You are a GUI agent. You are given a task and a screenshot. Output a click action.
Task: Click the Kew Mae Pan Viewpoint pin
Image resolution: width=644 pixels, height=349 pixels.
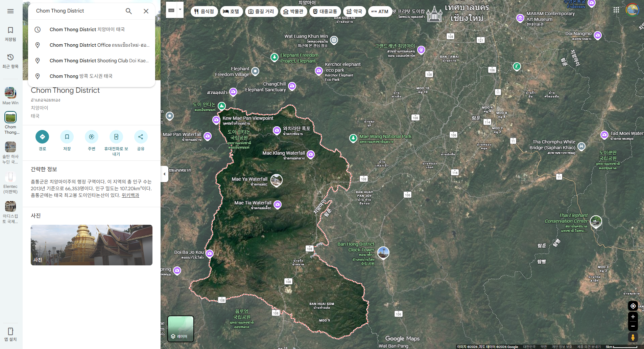(x=216, y=120)
